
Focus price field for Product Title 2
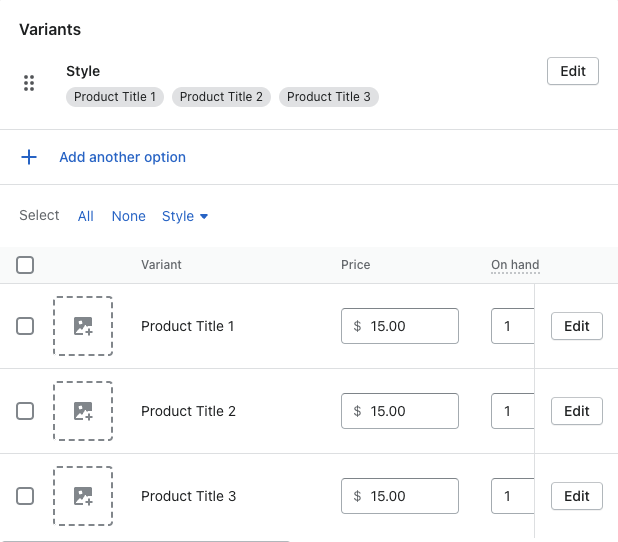(400, 411)
